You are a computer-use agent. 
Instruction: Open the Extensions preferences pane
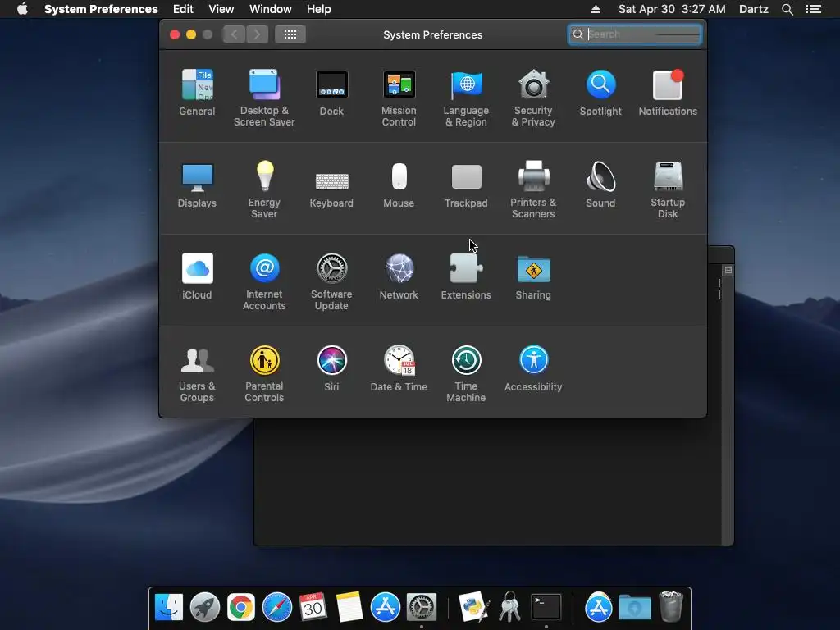(x=466, y=276)
